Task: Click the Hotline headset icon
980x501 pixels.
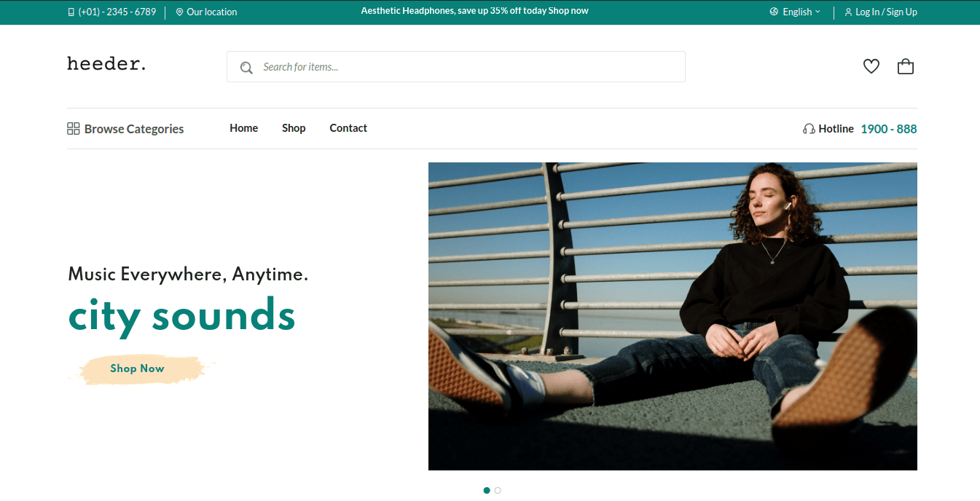Action: (x=809, y=129)
